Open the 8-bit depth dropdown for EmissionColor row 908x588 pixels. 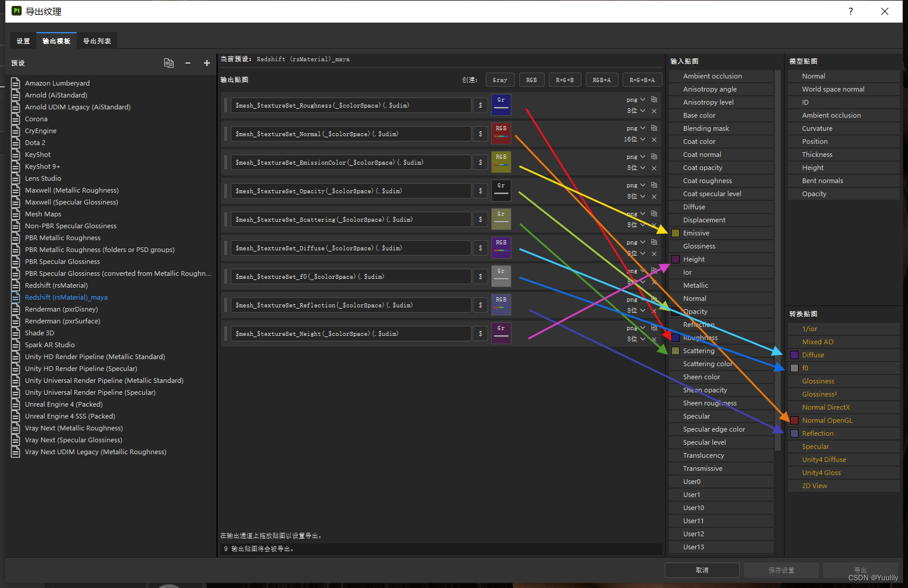coord(636,168)
